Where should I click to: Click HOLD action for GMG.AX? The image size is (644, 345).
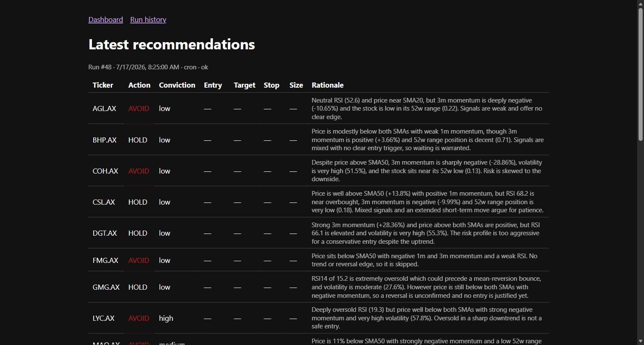click(138, 287)
